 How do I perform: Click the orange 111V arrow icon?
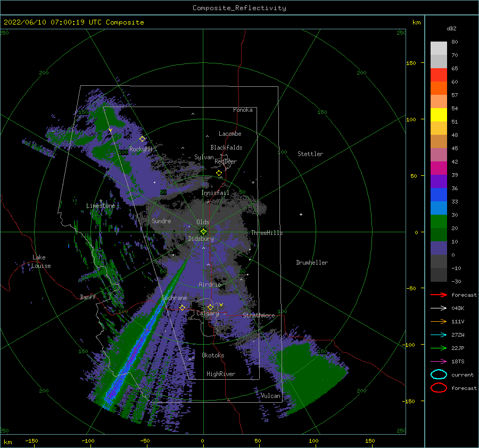(x=439, y=321)
